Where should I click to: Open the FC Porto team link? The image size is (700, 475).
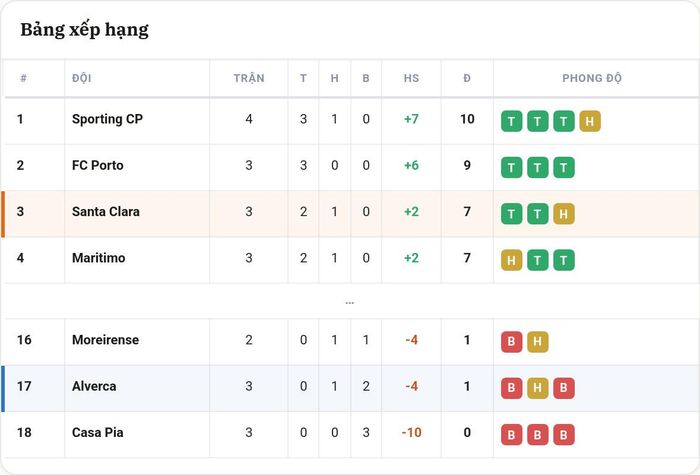click(97, 166)
